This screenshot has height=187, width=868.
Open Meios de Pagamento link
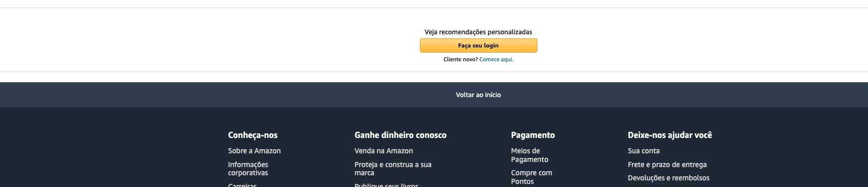click(529, 155)
